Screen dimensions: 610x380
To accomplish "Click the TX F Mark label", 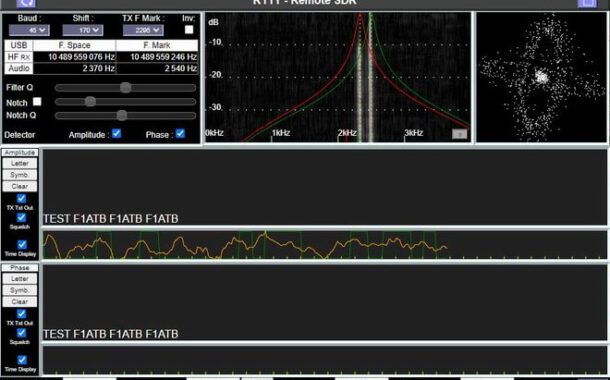I will (x=144, y=18).
